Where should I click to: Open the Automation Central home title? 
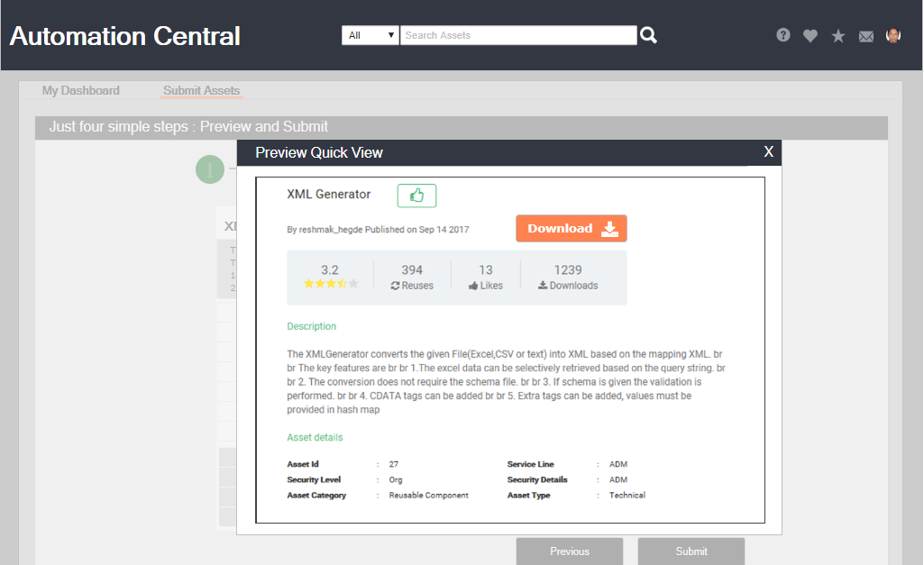click(125, 36)
